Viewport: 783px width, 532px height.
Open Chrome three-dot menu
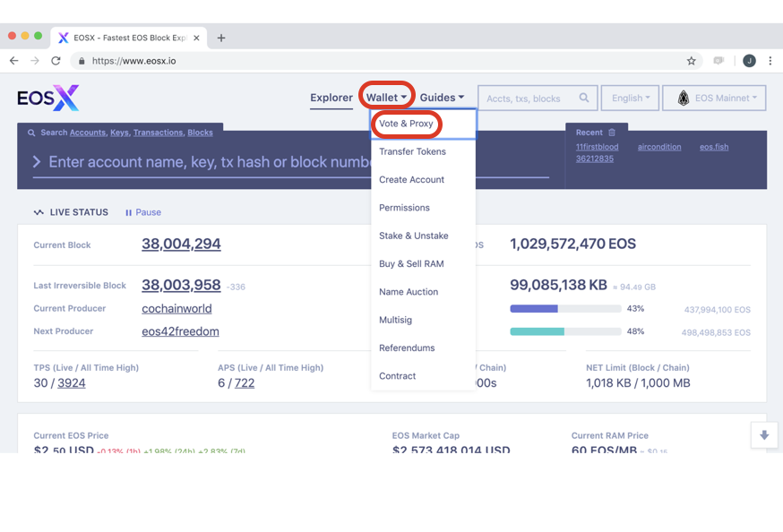[x=770, y=61]
